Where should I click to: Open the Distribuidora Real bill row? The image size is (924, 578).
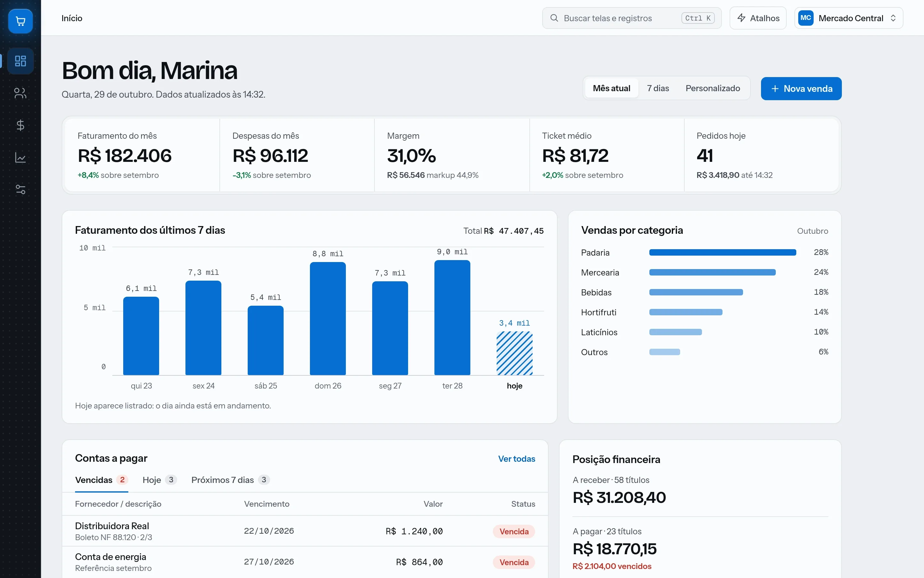pyautogui.click(x=305, y=531)
